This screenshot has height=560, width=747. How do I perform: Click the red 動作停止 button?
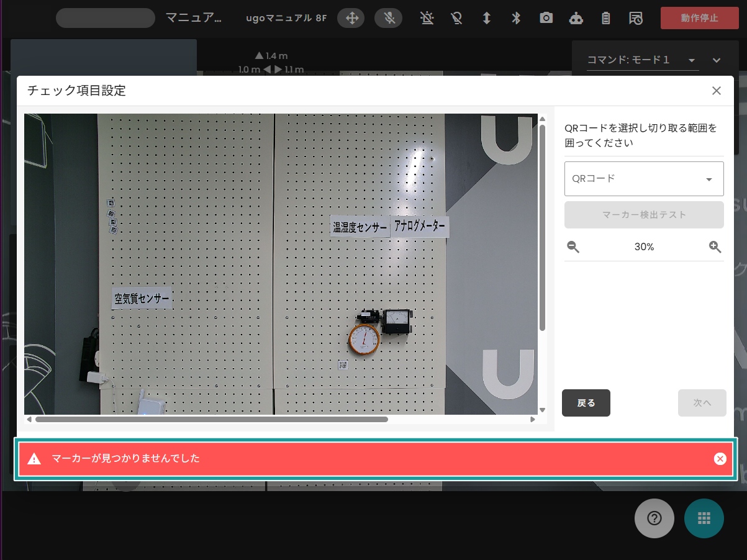tap(699, 18)
